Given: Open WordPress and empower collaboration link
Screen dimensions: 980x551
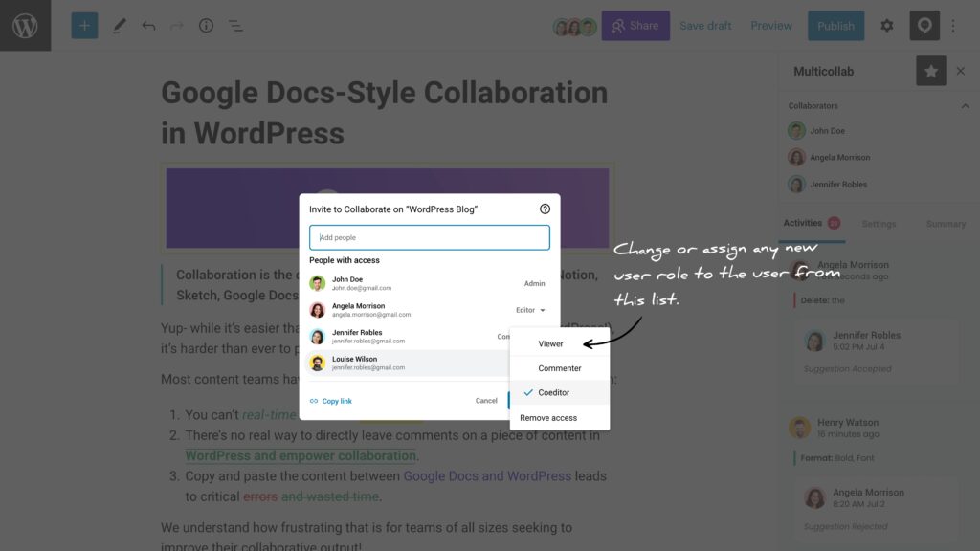Looking at the screenshot, I should point(301,455).
